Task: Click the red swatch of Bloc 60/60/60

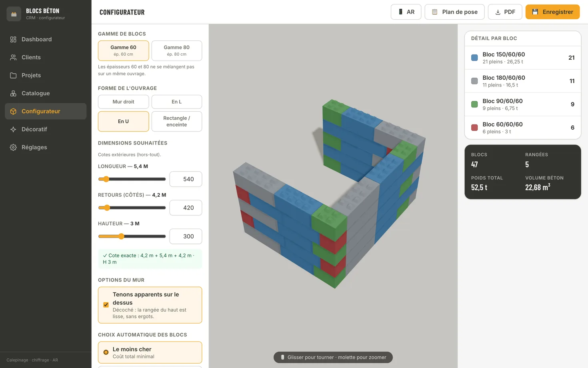Action: point(474,127)
